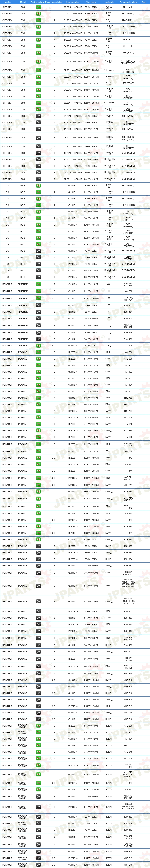
Task: Click the '72kW / 98KM' power cell
Action: pyautogui.click(x=91, y=40)
